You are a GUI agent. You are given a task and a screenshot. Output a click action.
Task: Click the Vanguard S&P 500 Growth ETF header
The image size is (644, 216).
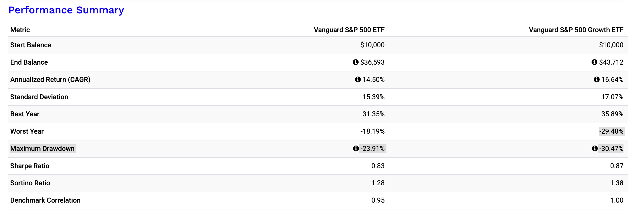click(576, 30)
